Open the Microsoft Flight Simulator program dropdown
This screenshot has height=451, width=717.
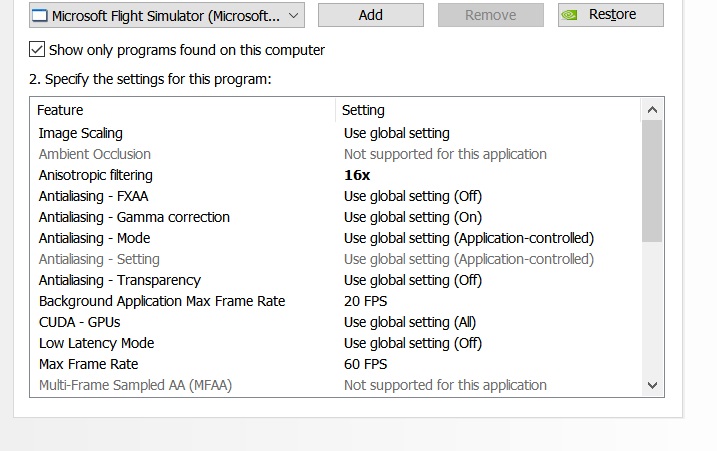pyautogui.click(x=167, y=16)
